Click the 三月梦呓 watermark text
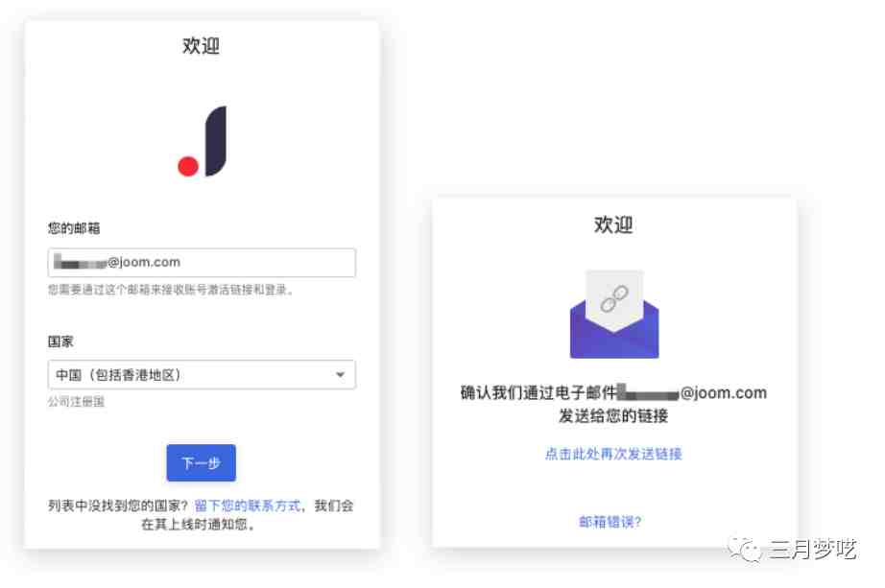 (812, 549)
